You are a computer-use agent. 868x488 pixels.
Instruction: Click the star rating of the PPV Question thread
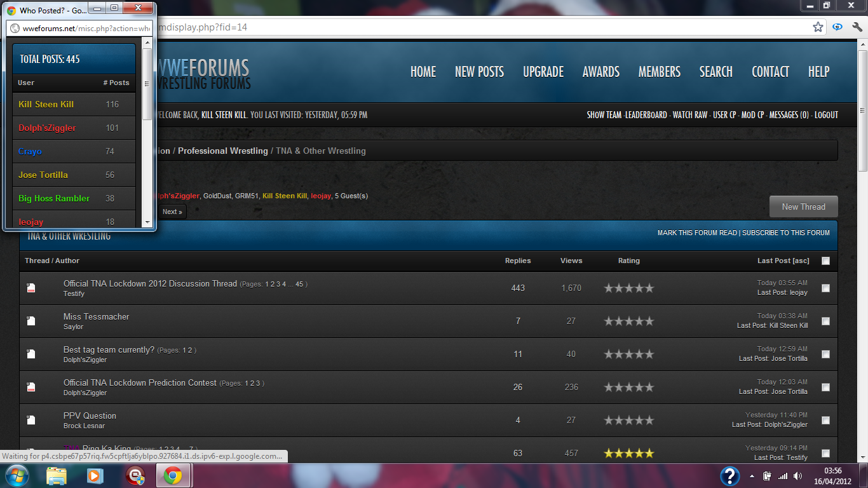628,420
